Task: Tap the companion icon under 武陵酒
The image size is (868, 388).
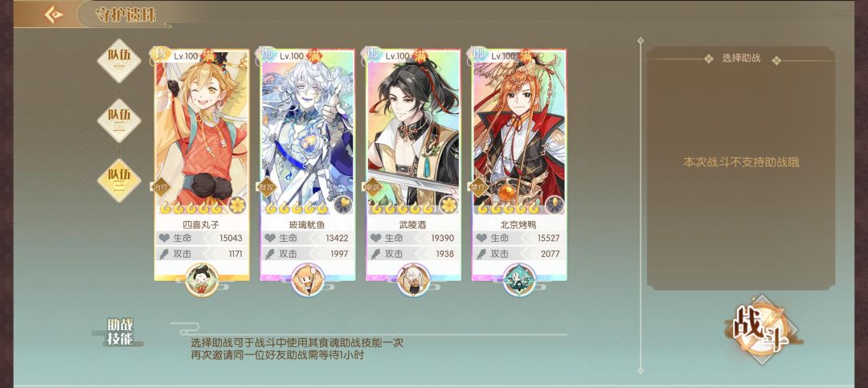Action: pyautogui.click(x=414, y=280)
